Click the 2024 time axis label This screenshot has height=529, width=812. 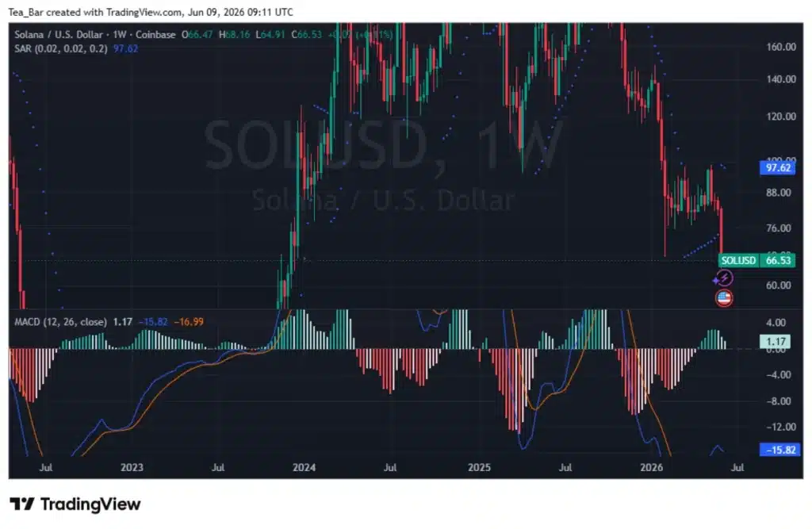[x=304, y=467]
